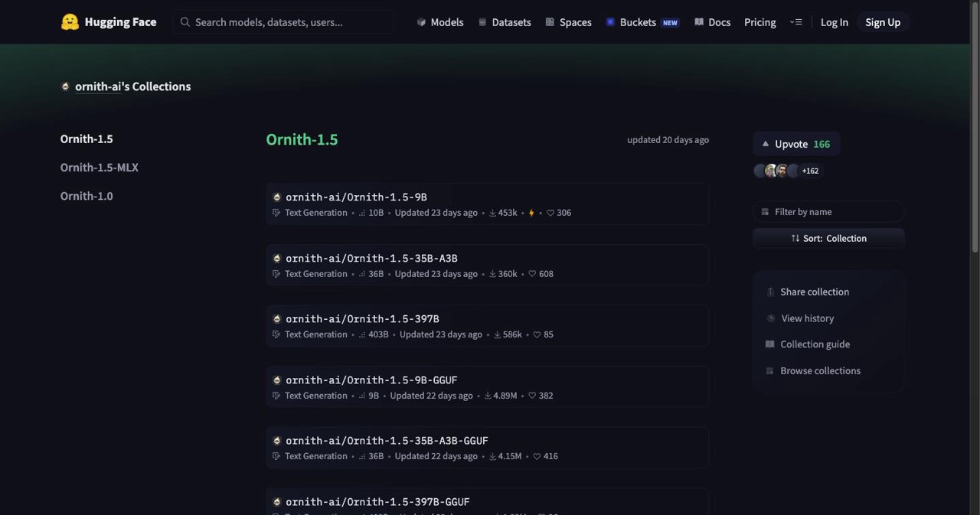Click the upvote triangle icon
The width and height of the screenshot is (980, 515).
click(765, 144)
